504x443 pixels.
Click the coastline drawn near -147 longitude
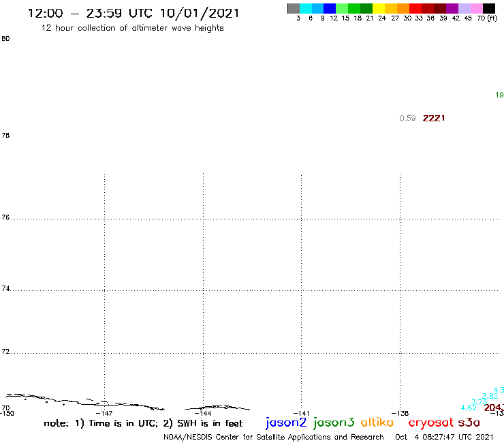point(85,401)
